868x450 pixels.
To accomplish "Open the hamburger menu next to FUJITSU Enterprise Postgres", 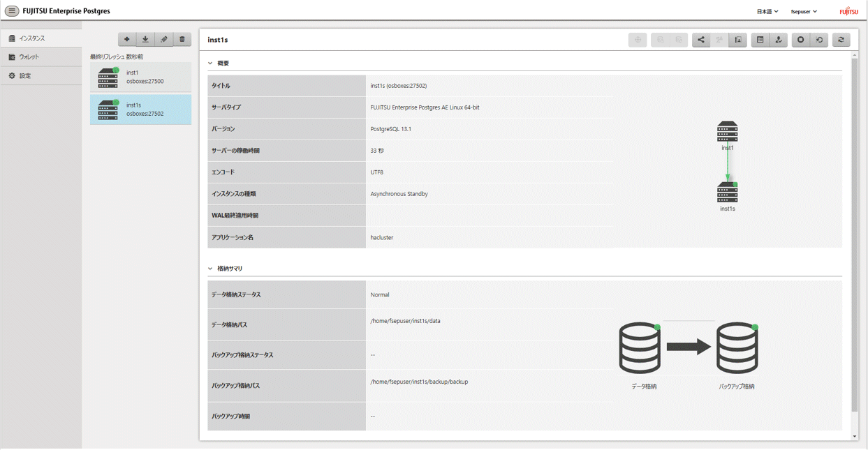I will click(x=12, y=11).
